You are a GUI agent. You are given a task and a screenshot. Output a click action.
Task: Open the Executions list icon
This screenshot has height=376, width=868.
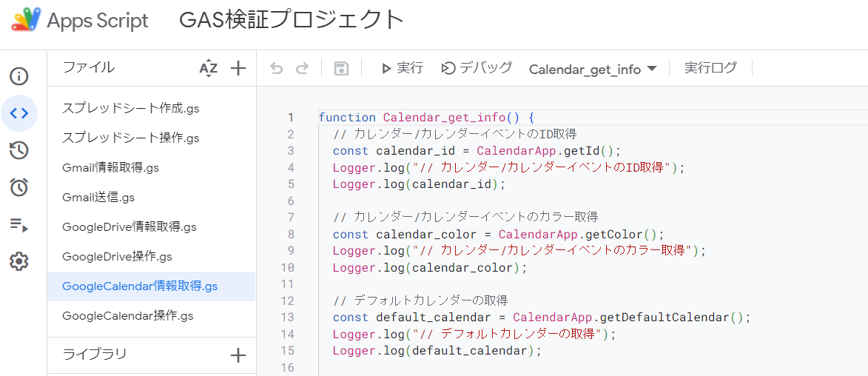coord(19,224)
